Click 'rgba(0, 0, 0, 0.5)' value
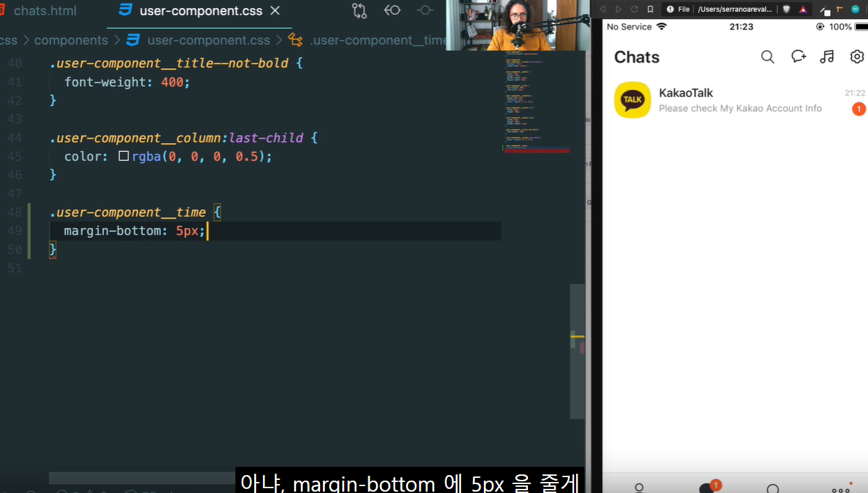 pos(199,156)
